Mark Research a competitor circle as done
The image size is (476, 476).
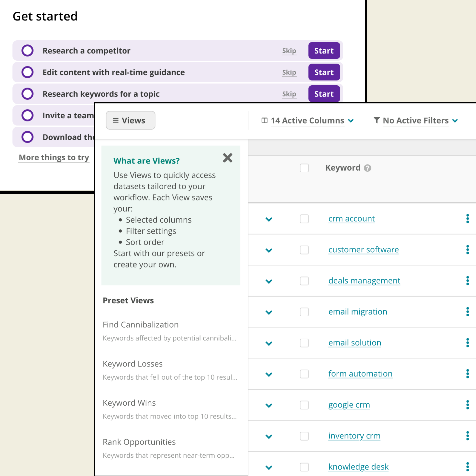[x=27, y=51]
